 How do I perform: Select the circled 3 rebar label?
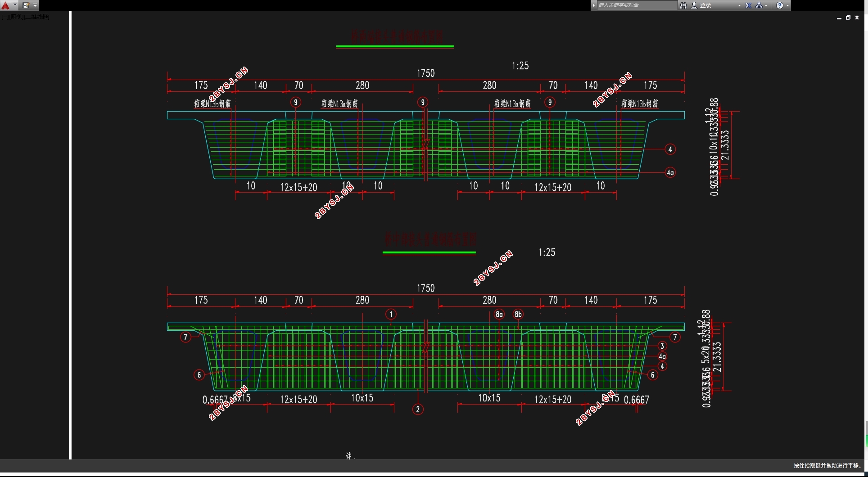(x=662, y=346)
